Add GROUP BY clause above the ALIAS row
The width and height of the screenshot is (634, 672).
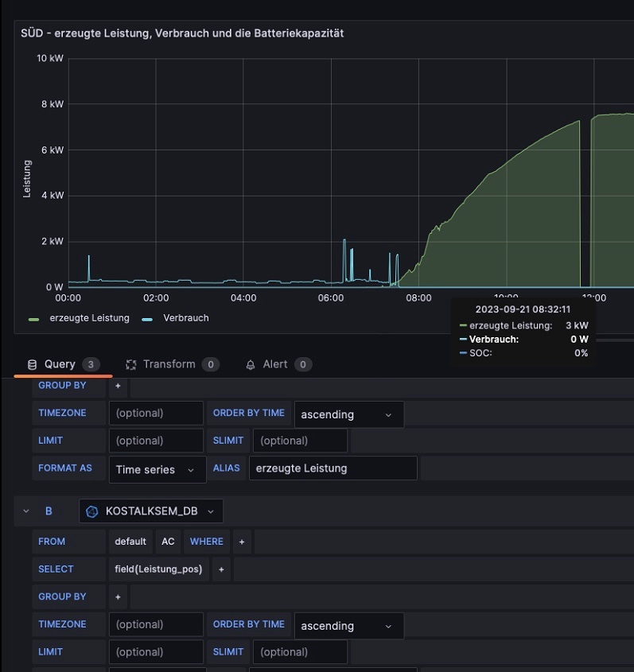click(118, 386)
